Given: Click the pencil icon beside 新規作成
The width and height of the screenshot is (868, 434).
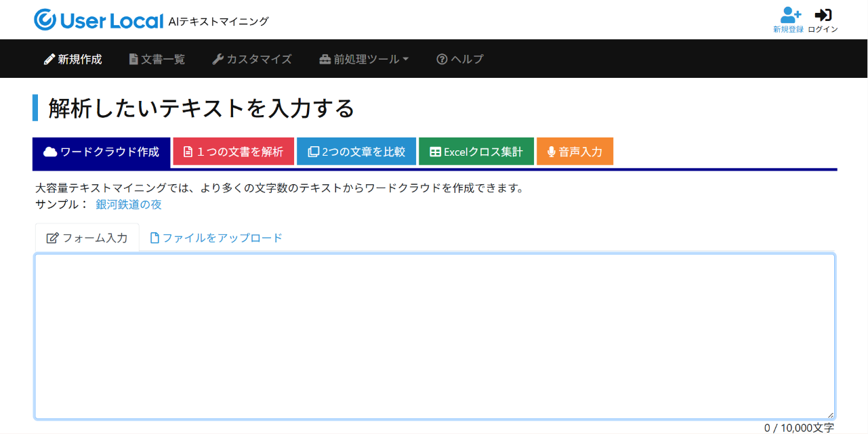Looking at the screenshot, I should tap(49, 60).
